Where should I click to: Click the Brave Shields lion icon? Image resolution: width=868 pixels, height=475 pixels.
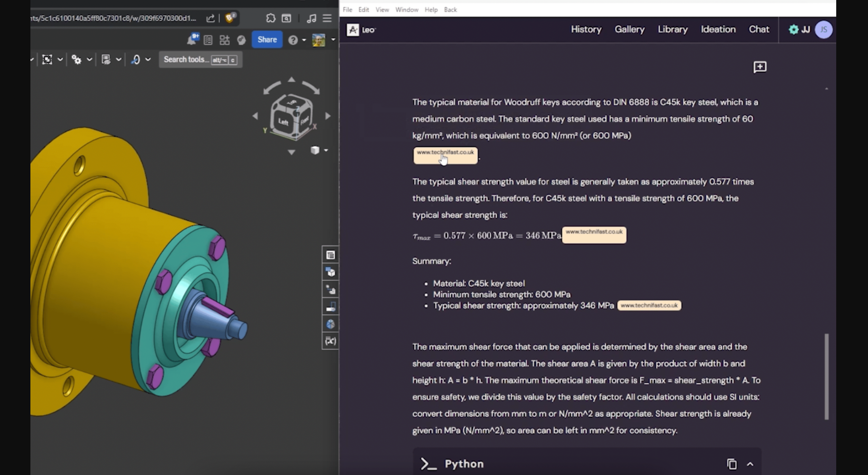coord(230,18)
